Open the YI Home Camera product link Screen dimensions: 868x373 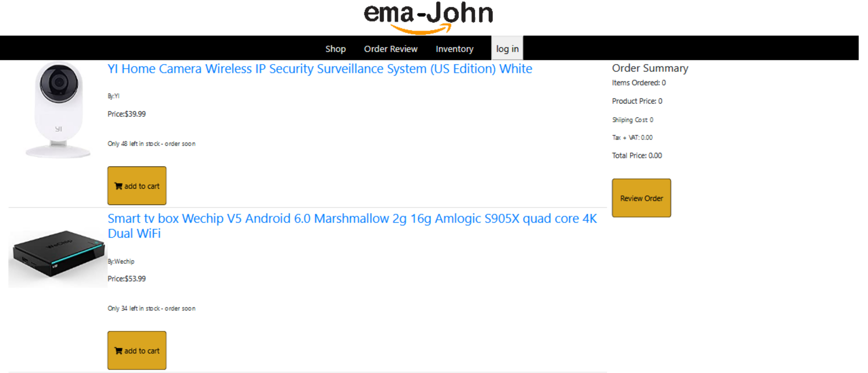[x=320, y=69]
